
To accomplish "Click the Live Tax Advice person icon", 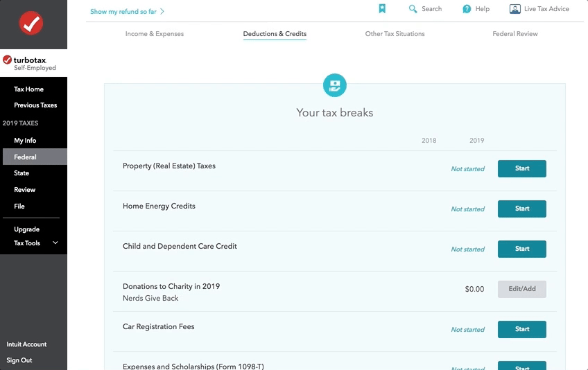I will (514, 9).
